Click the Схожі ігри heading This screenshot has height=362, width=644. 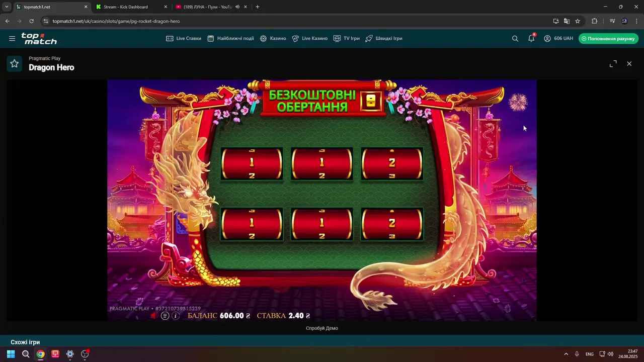point(25,342)
